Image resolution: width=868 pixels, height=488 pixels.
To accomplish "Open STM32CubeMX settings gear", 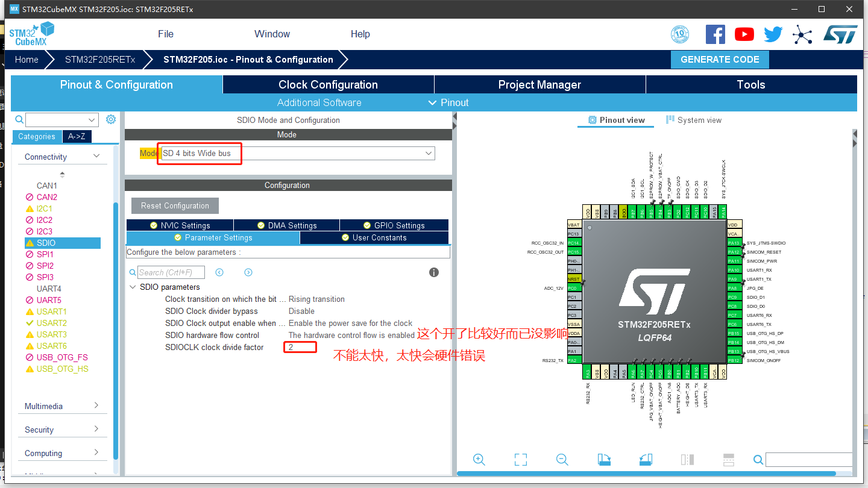I will 110,119.
